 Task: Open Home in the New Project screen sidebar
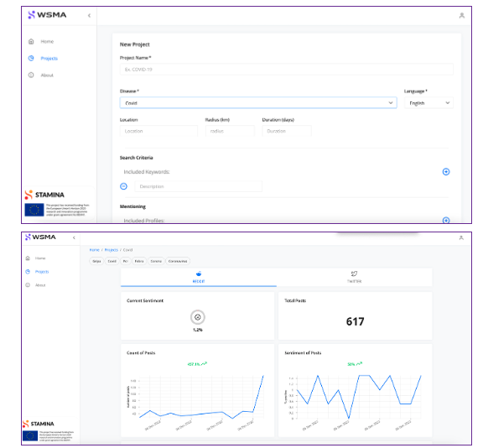click(47, 41)
